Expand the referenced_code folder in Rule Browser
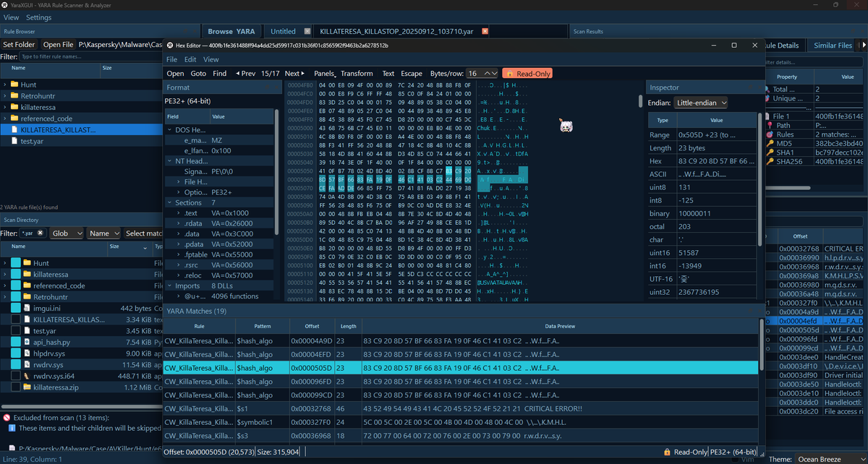The height and width of the screenshot is (464, 868). pos(5,119)
